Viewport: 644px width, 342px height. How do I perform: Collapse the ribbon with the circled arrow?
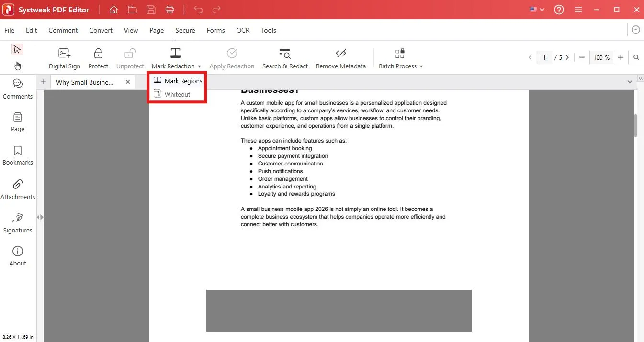click(x=636, y=30)
